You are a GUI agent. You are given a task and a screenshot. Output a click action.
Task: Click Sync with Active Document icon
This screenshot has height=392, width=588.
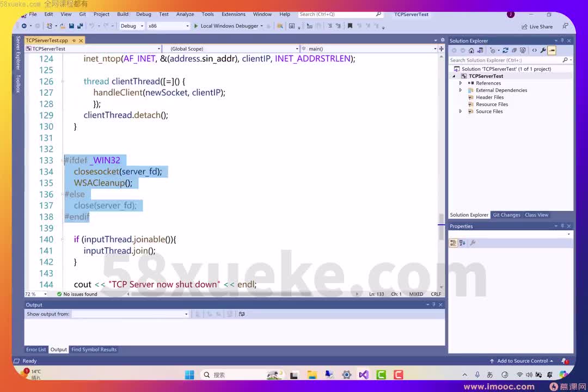pyautogui.click(x=505, y=50)
